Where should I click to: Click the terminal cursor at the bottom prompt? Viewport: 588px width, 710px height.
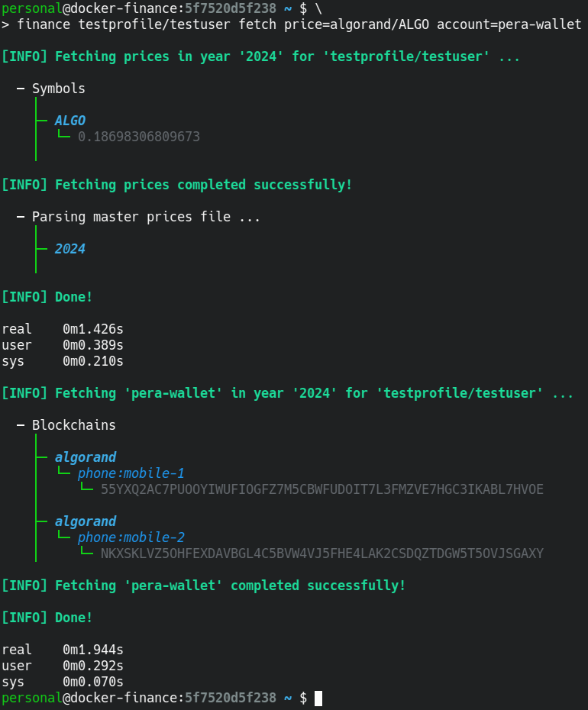pyautogui.click(x=318, y=698)
